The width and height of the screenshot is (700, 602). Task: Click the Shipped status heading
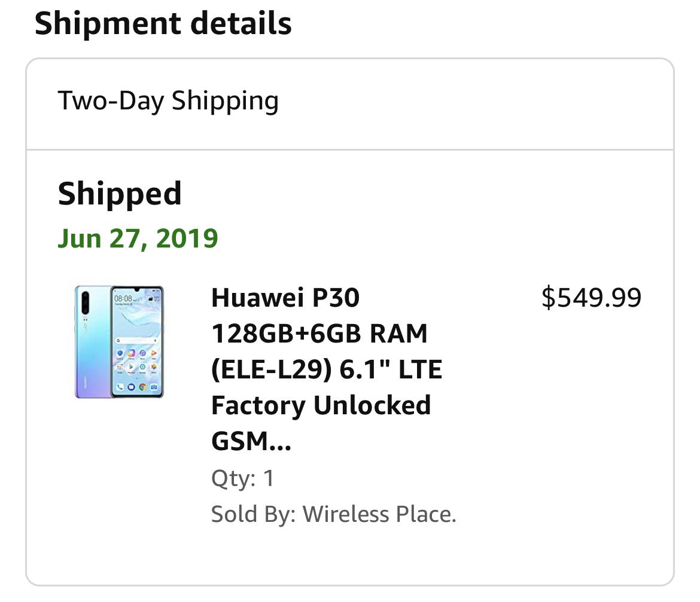pyautogui.click(x=120, y=194)
